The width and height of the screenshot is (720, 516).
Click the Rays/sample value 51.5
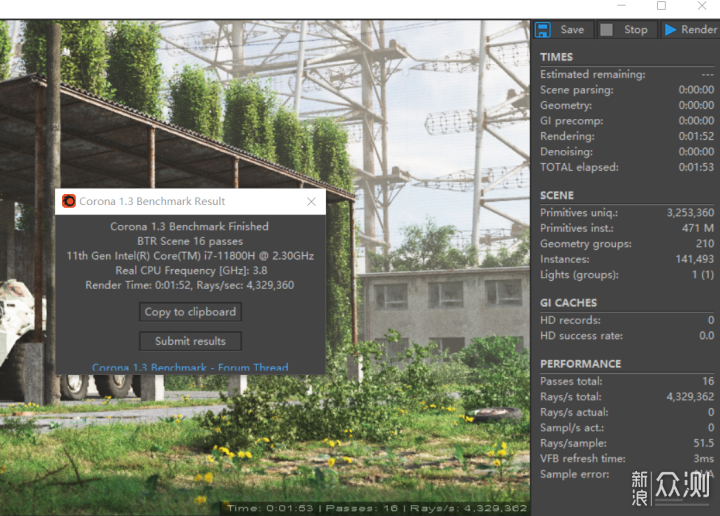pos(703,443)
